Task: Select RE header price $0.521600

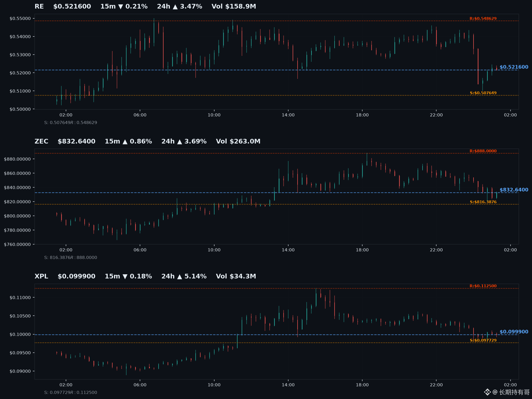Action: point(72,6)
